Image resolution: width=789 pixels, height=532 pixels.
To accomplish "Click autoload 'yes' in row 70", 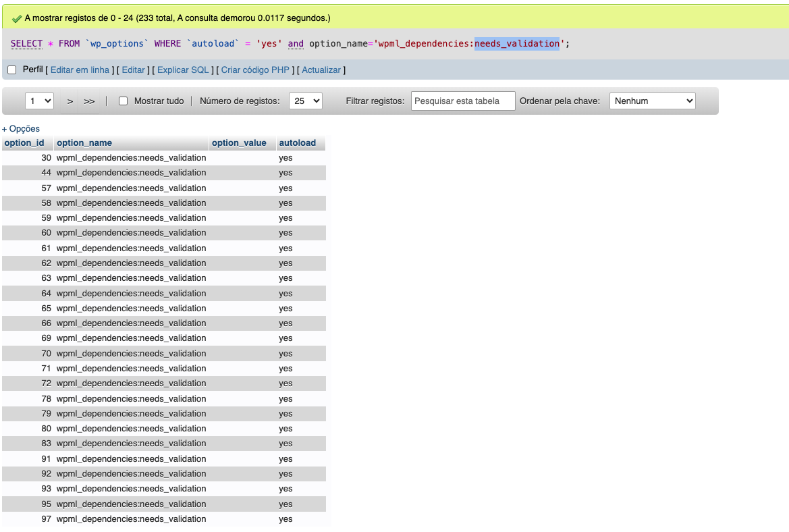I will (285, 353).
